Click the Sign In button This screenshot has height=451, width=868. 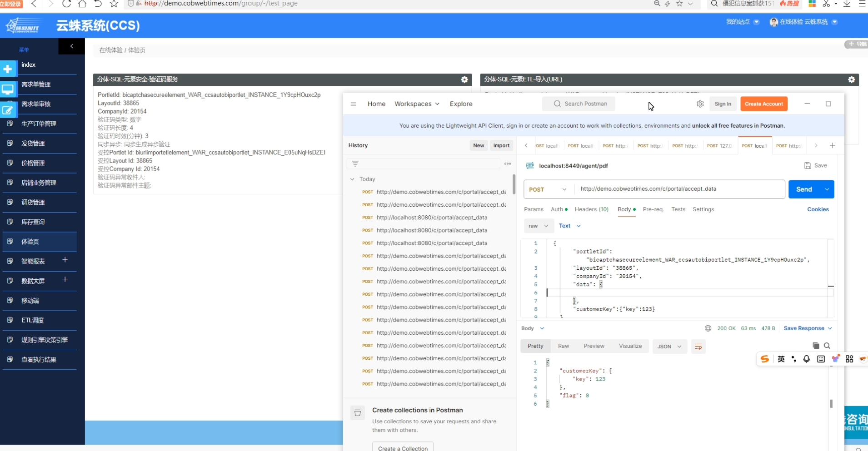click(x=723, y=104)
